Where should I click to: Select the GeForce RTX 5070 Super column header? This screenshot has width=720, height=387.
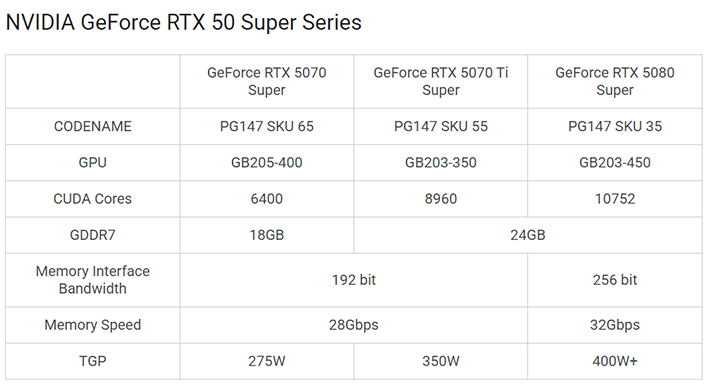point(267,81)
